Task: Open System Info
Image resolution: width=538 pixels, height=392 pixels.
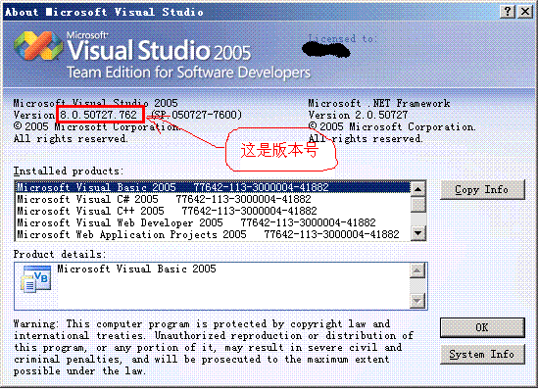Action: [482, 354]
